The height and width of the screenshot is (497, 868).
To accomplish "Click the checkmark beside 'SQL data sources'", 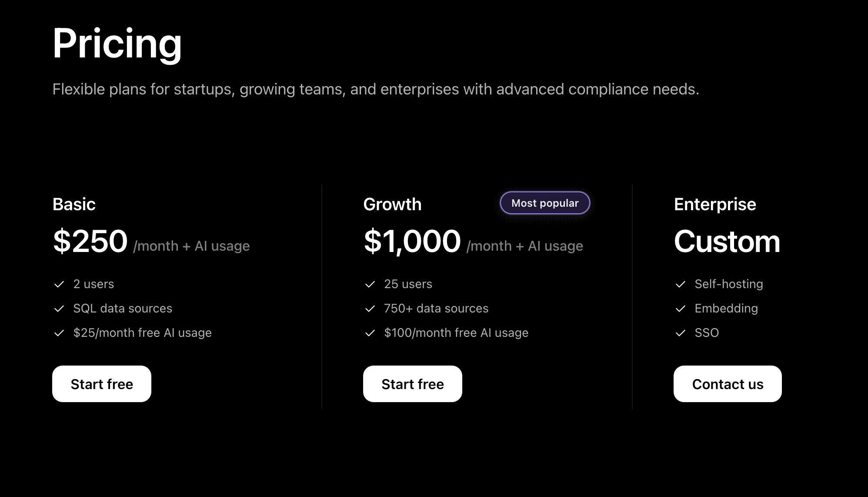I will [x=60, y=309].
